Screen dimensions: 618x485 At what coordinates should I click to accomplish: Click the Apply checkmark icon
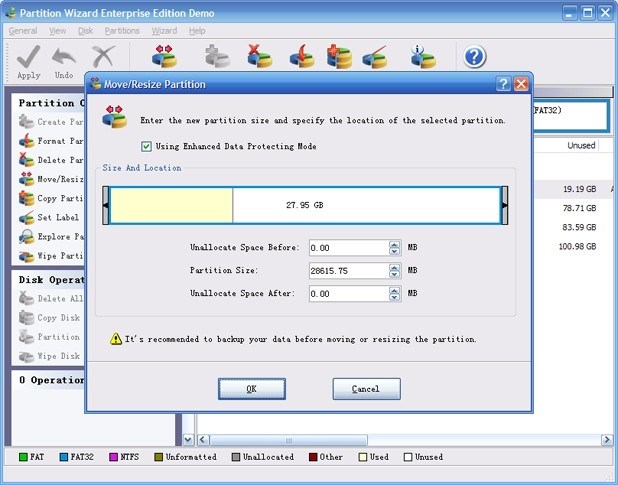28,57
